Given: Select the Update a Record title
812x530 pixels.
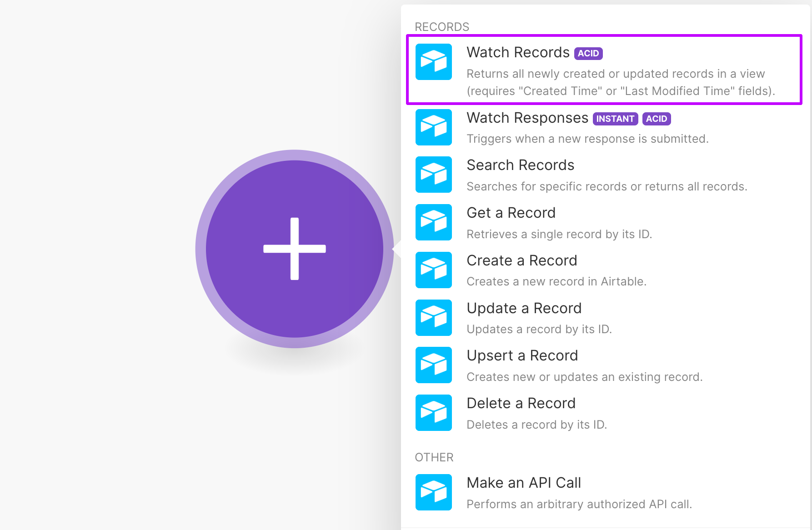Looking at the screenshot, I should [524, 308].
